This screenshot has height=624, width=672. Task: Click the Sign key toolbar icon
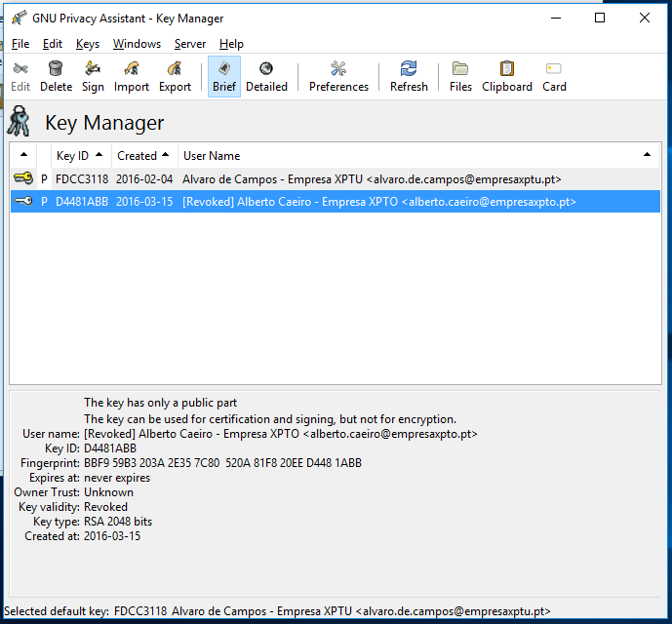point(93,76)
